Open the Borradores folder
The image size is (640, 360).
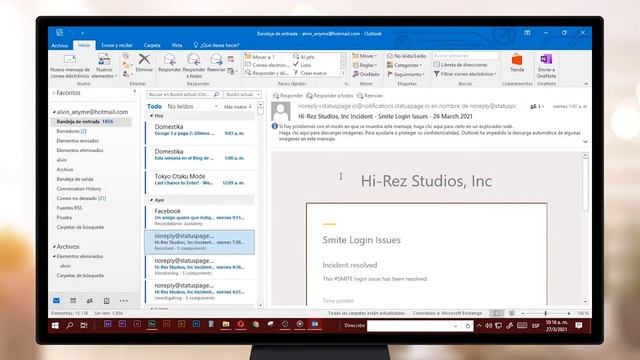(71, 131)
